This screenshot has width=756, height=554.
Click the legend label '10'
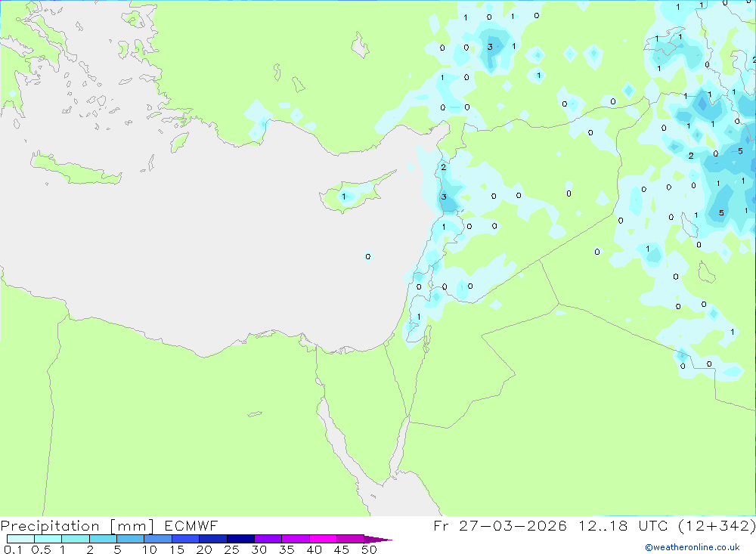click(x=150, y=549)
